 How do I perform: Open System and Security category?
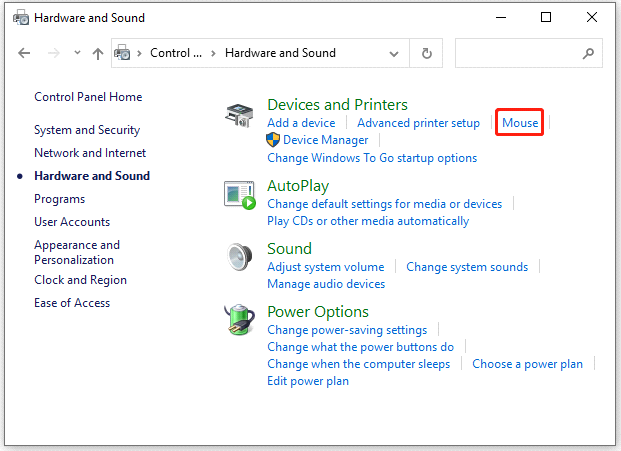click(87, 130)
